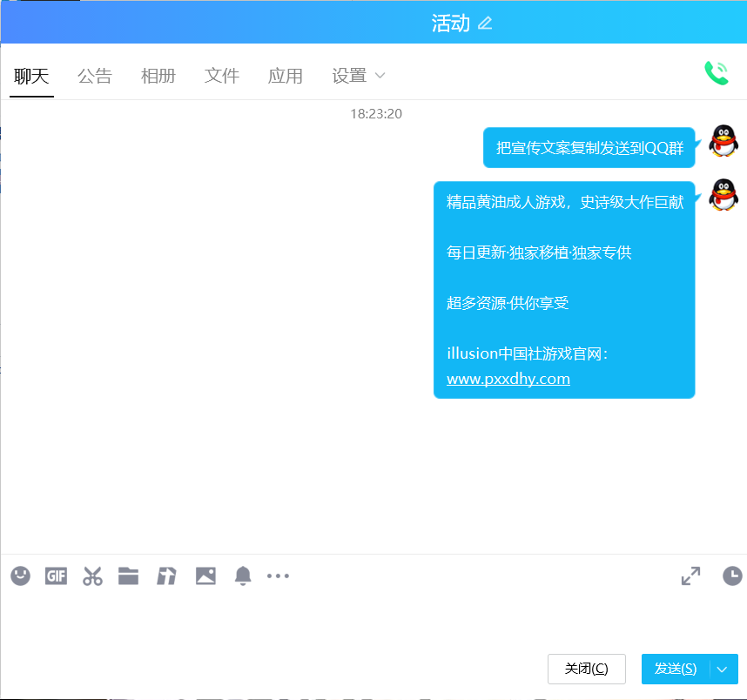The image size is (747, 700).
Task: Expand the 设置 dropdown menu
Action: click(x=358, y=76)
